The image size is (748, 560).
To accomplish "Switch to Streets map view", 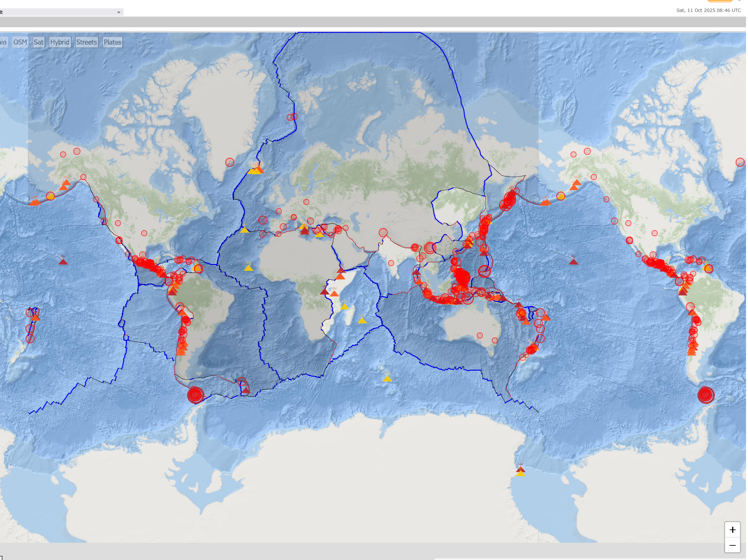I will 87,42.
